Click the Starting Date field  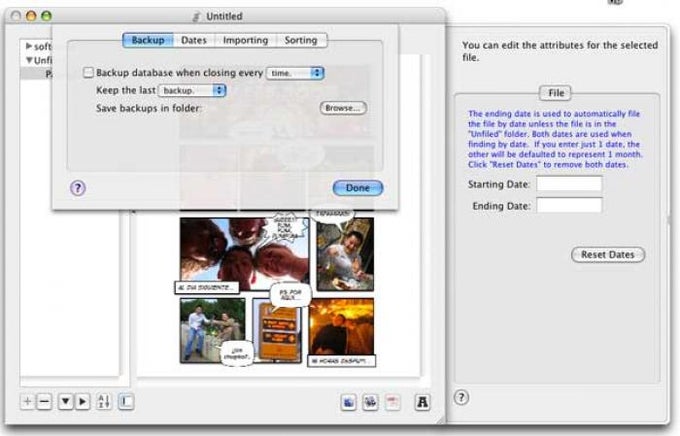569,184
